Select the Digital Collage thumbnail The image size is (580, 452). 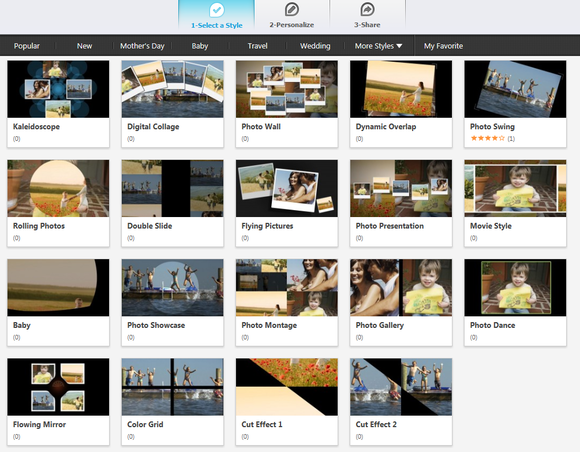(172, 89)
